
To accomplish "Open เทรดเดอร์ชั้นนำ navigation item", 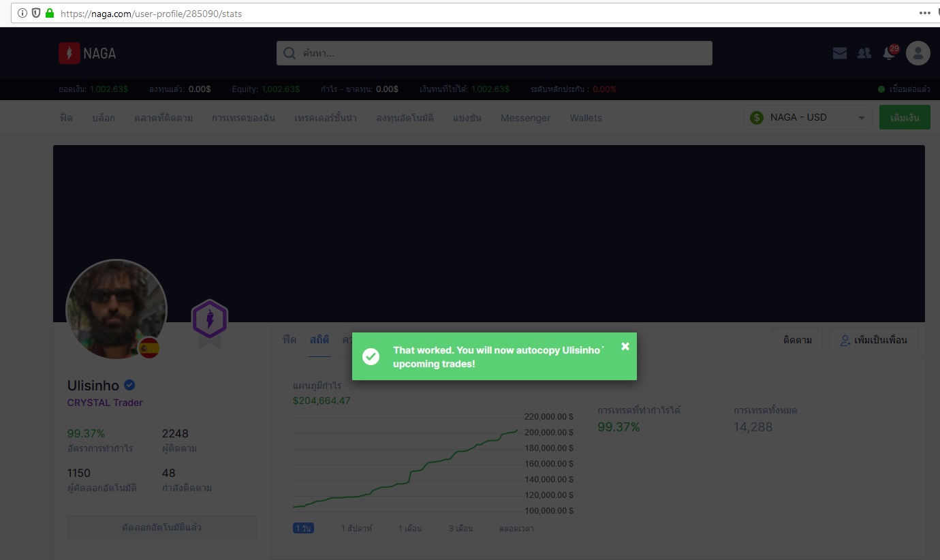I will click(326, 118).
